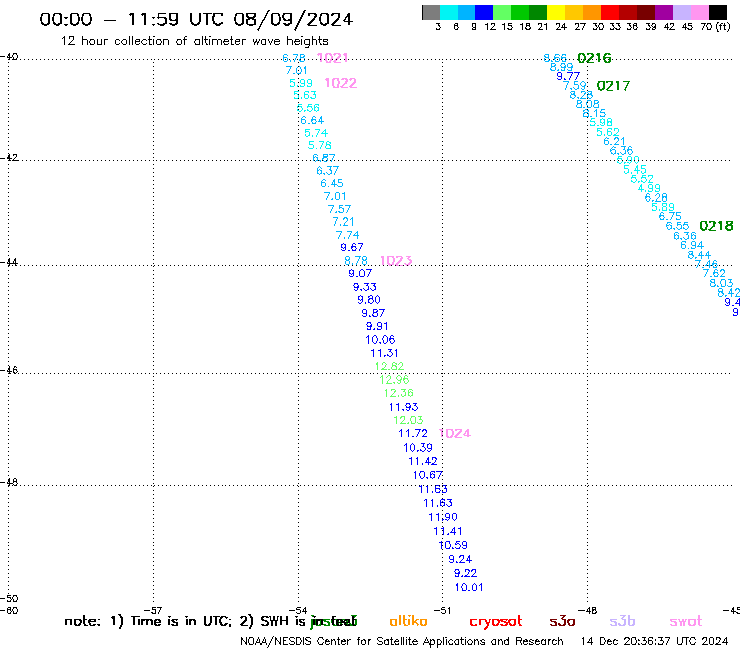
Task: Click the 12.82 wave height value
Action: pos(389,366)
